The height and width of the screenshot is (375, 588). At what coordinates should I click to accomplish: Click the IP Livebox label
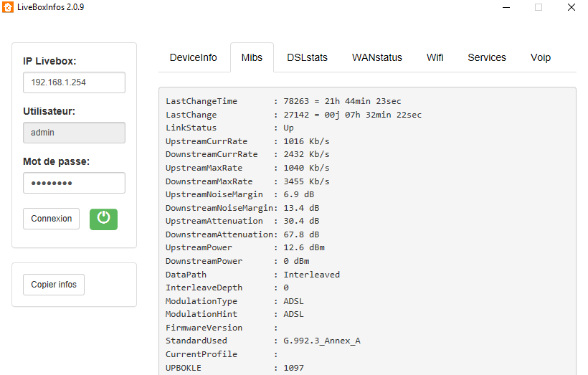click(x=49, y=61)
